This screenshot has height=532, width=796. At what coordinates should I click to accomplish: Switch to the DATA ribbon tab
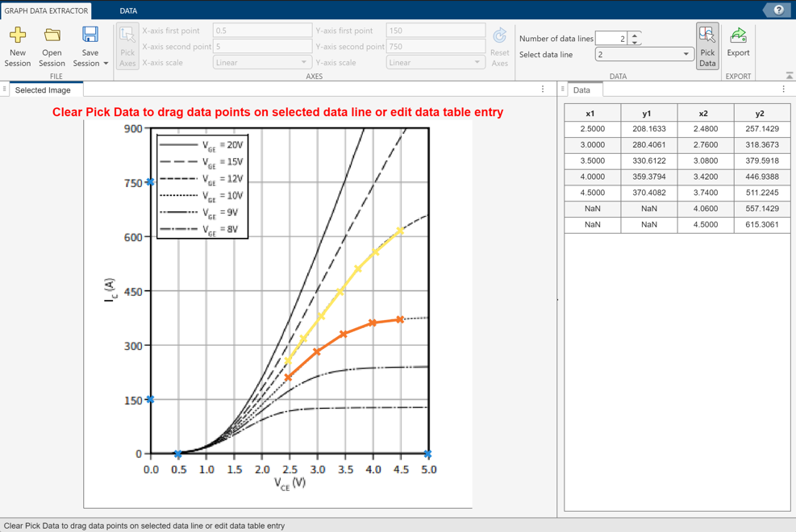(x=128, y=11)
